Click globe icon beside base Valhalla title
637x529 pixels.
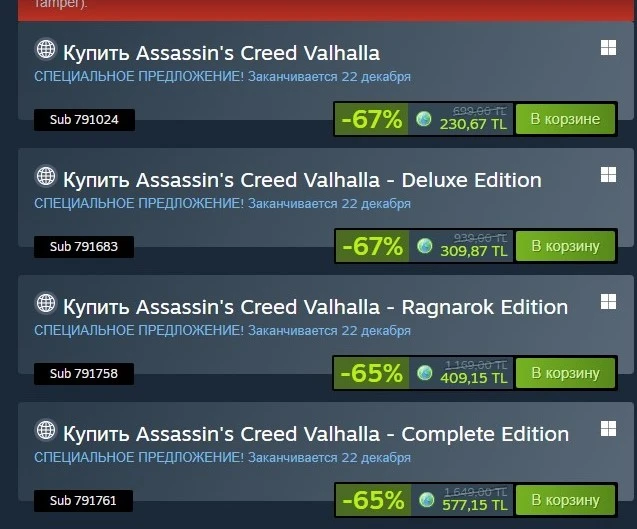click(x=46, y=50)
